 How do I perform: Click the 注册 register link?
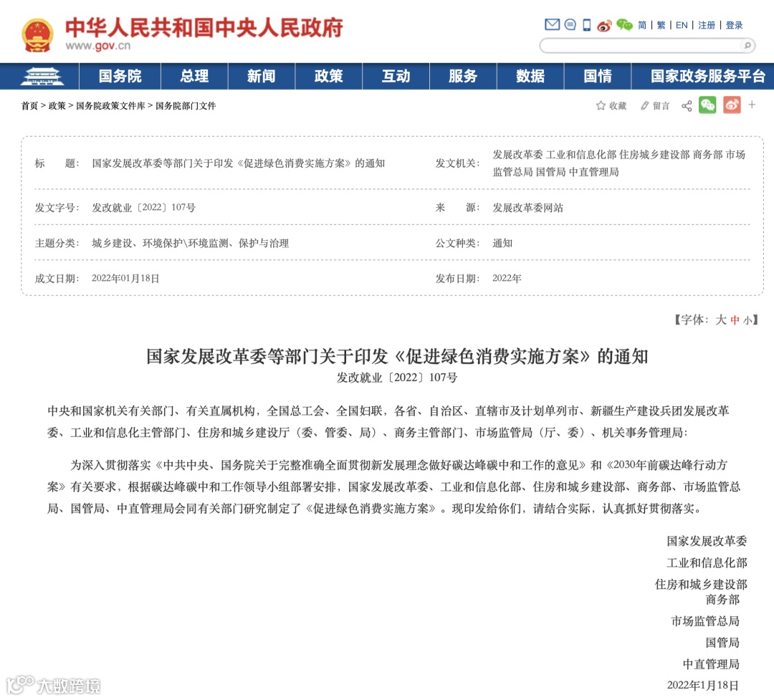coord(707,25)
